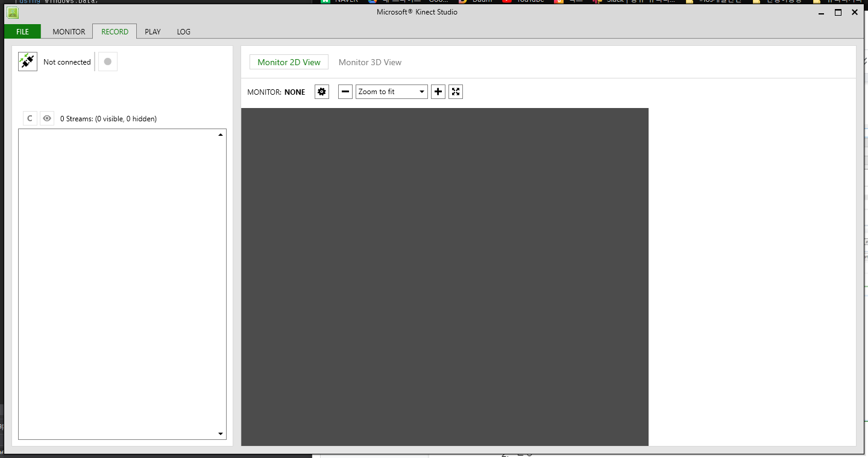The height and width of the screenshot is (458, 868).
Task: Click the C refresh streams button
Action: [30, 118]
